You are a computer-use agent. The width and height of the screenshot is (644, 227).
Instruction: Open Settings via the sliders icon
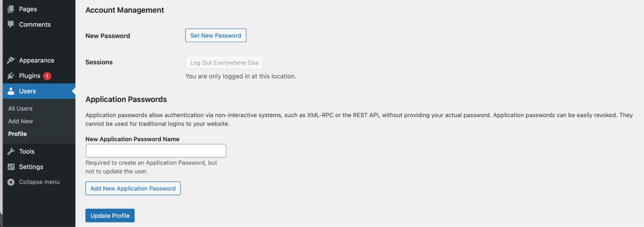tap(11, 167)
